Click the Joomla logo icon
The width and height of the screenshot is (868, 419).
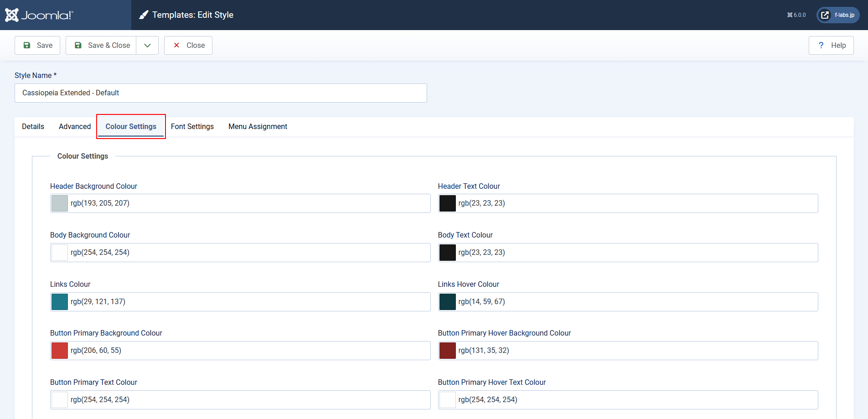12,15
